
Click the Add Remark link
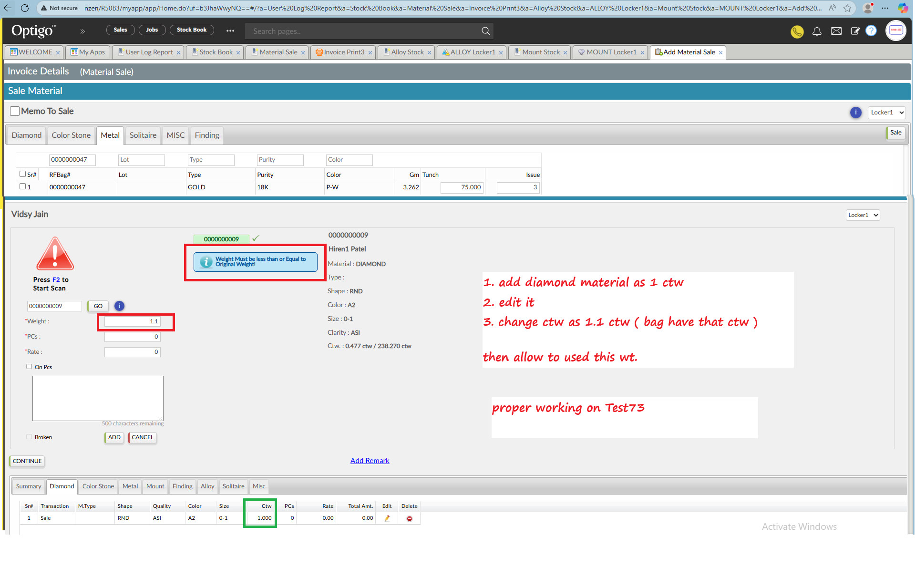click(x=370, y=461)
